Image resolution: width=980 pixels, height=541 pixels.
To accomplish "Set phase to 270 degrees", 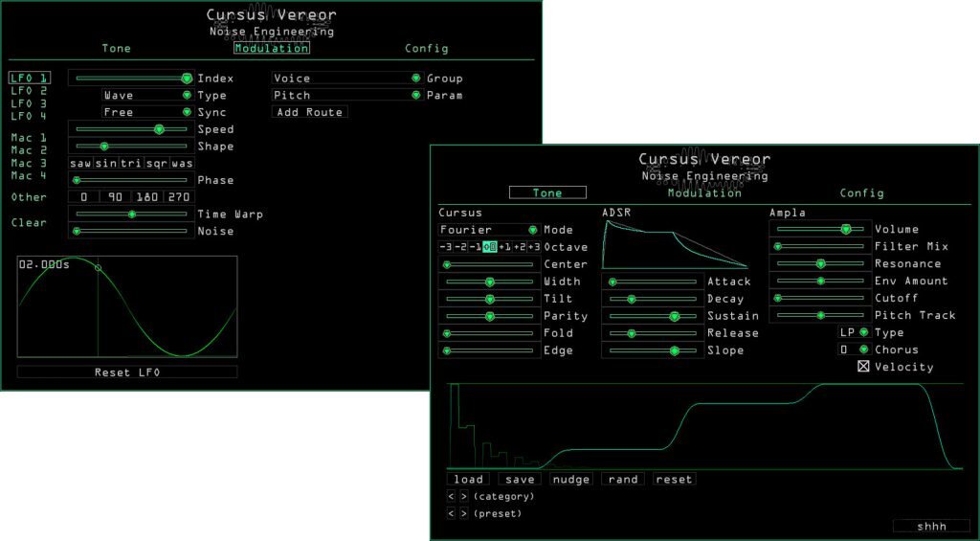I will click(x=179, y=197).
